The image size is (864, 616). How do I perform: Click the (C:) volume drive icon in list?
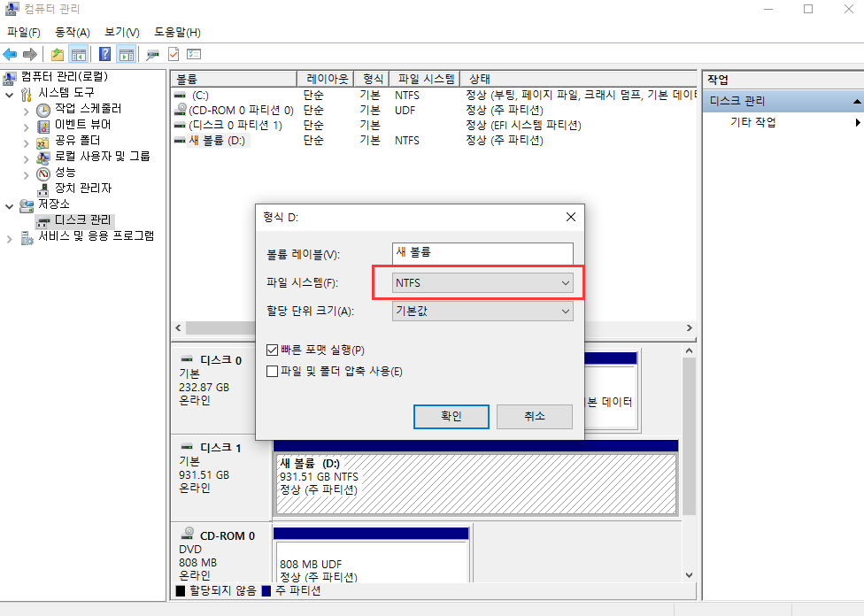180,95
